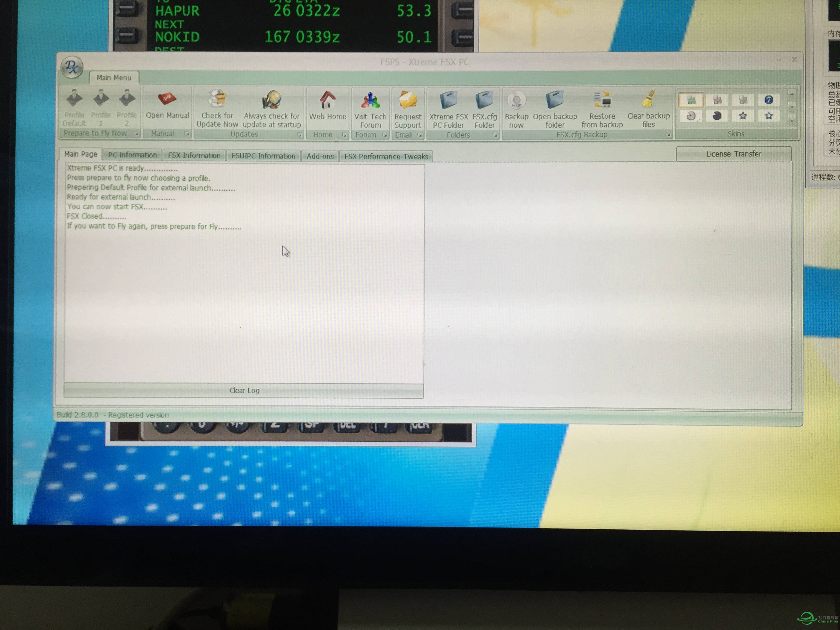Start Backup now with the disc icon
Image resolution: width=840 pixels, height=630 pixels.
pos(516,110)
